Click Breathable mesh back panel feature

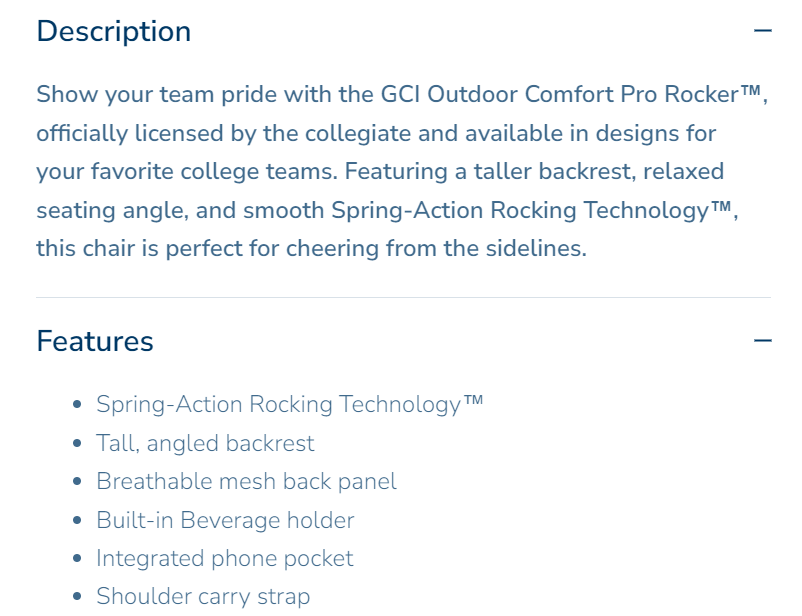(x=246, y=481)
